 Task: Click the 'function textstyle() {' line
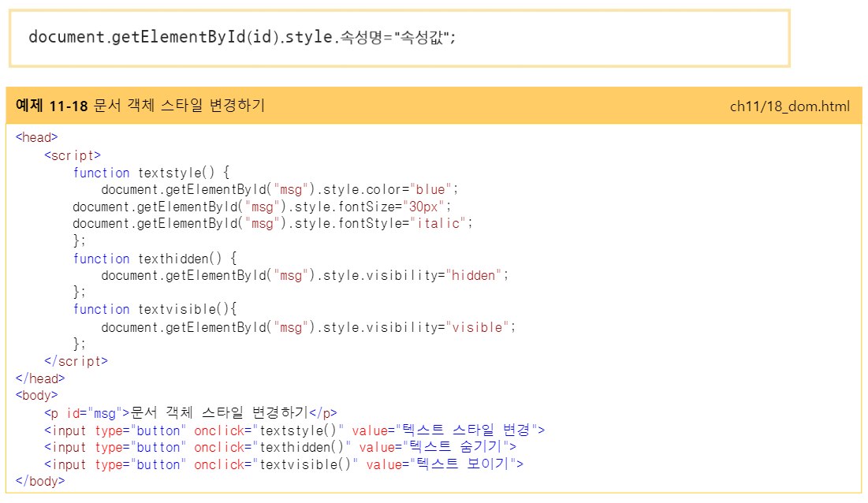point(151,173)
